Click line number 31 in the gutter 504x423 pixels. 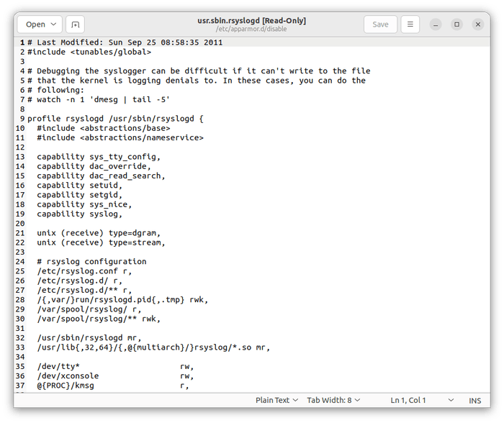click(x=20, y=328)
